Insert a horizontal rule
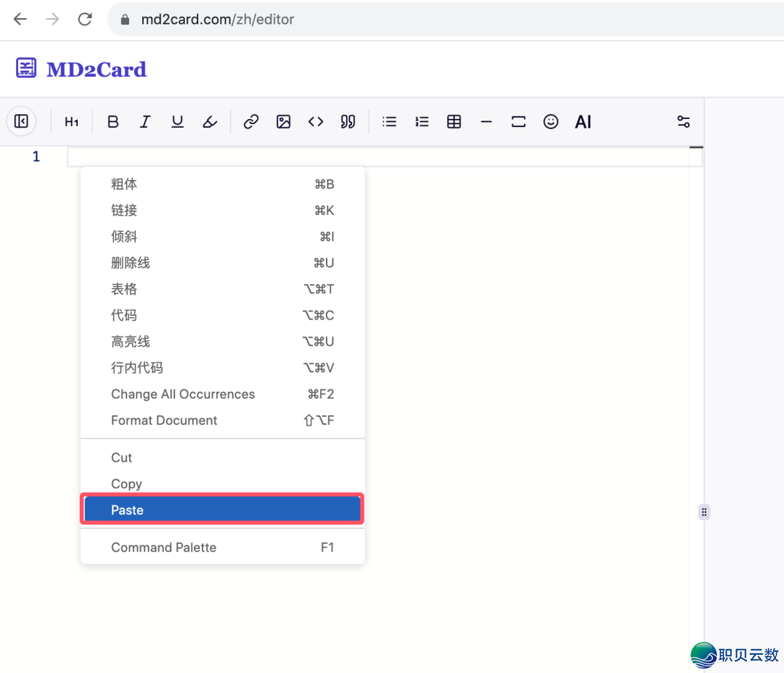 pyautogui.click(x=486, y=121)
